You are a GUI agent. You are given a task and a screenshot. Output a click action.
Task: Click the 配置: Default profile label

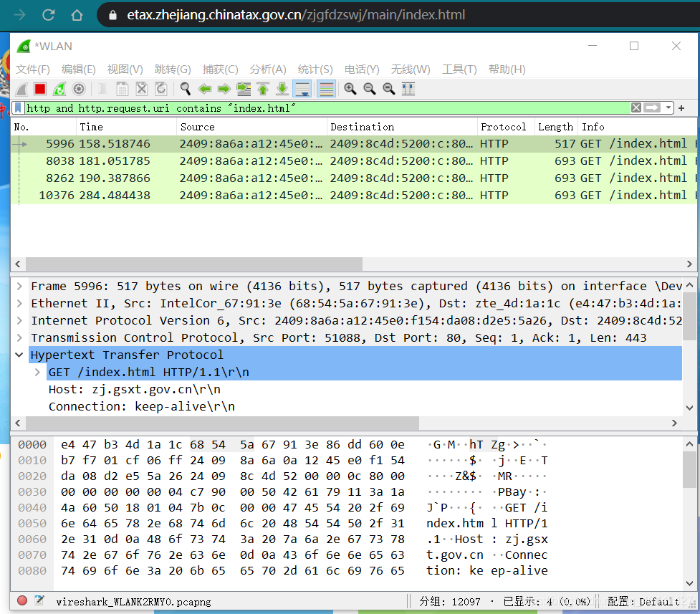click(x=643, y=602)
